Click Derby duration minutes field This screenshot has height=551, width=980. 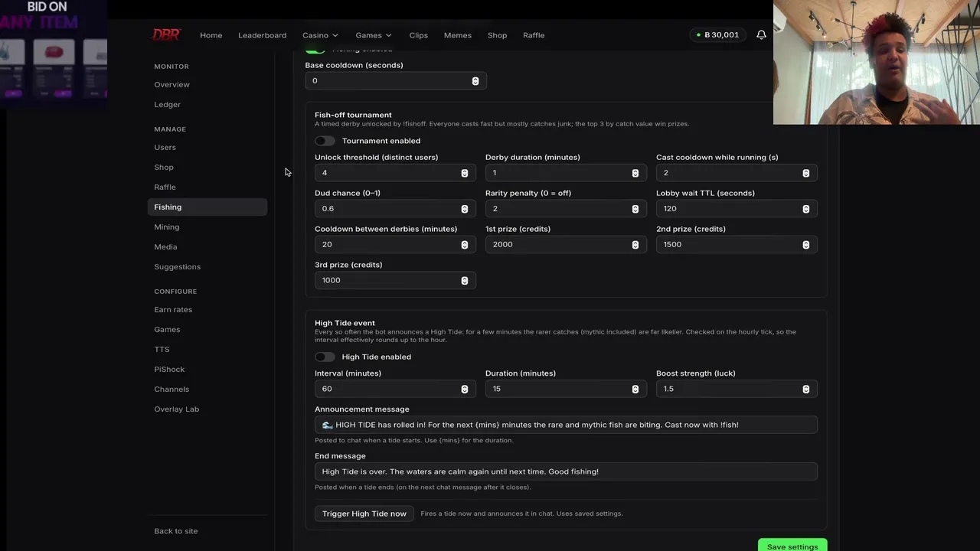[566, 173]
